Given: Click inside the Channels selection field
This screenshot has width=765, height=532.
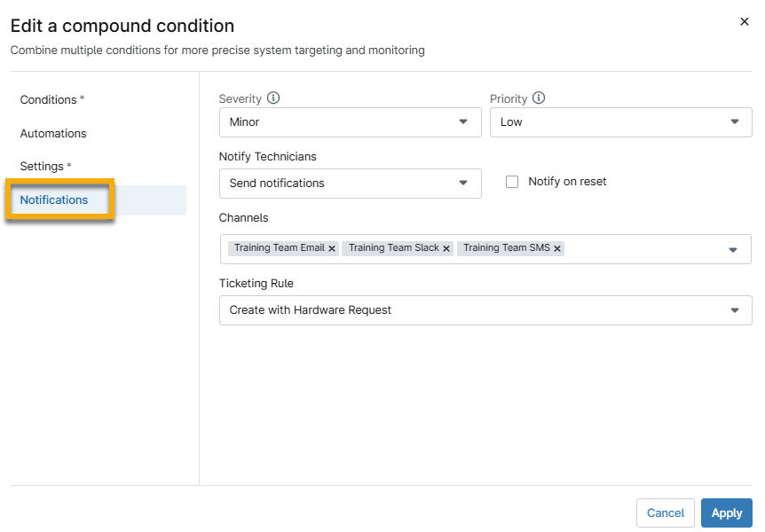Looking at the screenshot, I should click(639, 249).
